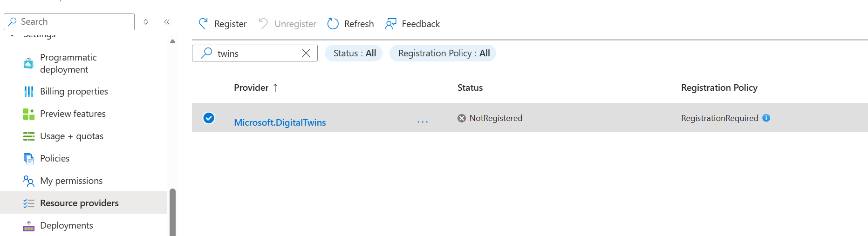Click the Deployments upload icon
The width and height of the screenshot is (868, 236).
click(x=29, y=226)
